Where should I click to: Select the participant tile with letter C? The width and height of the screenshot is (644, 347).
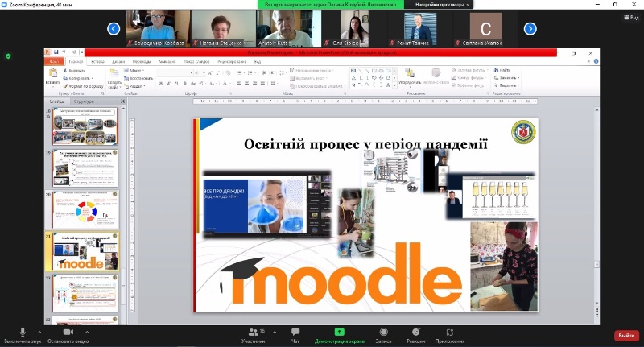[x=486, y=28]
